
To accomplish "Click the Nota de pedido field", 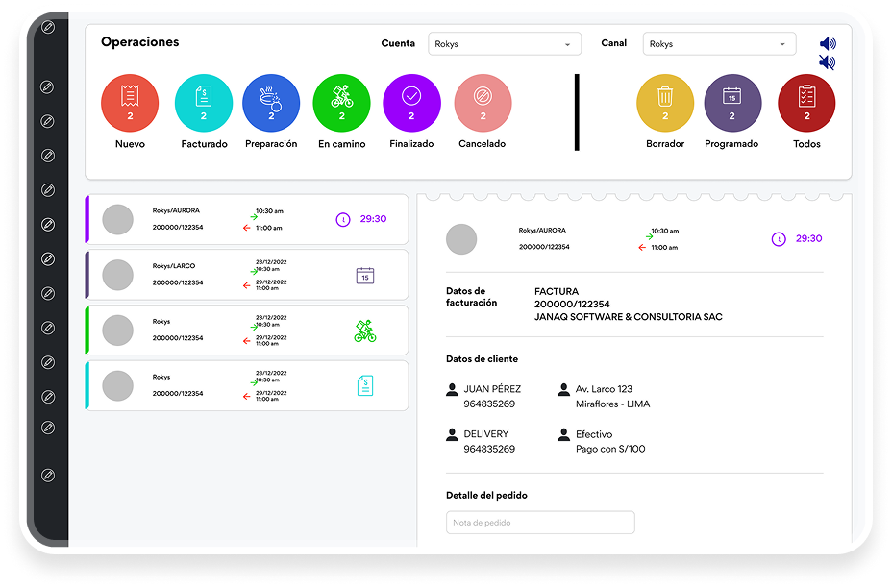I will coord(540,523).
